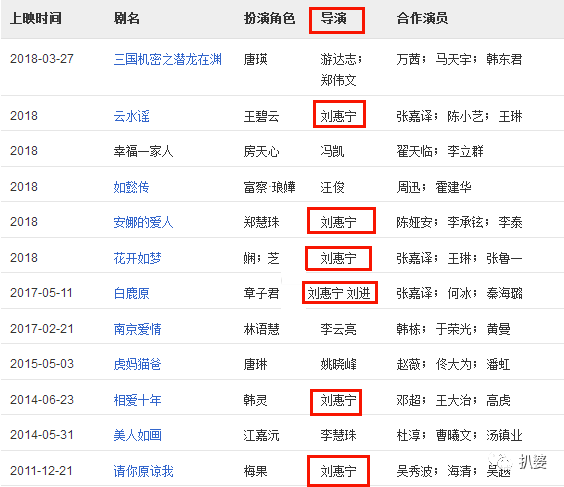Select the date 2018-03-27
The image size is (564, 487).
42,59
